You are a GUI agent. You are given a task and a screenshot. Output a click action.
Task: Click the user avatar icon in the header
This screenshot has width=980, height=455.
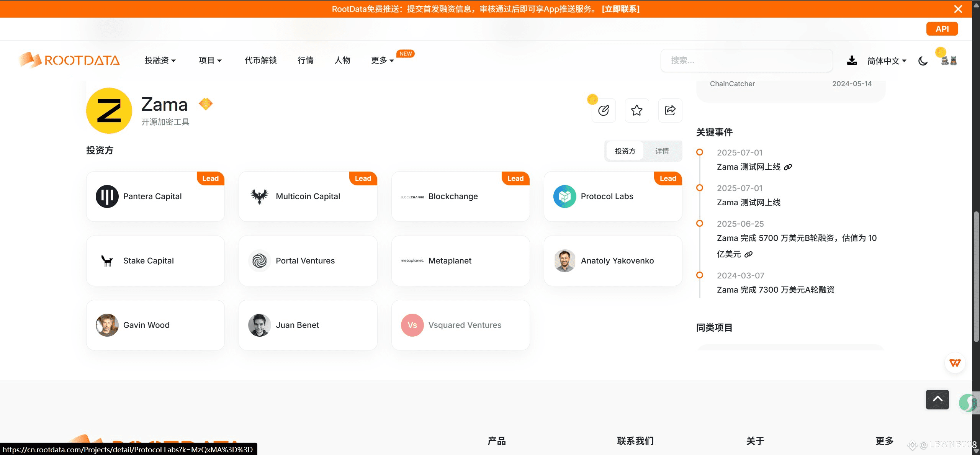tap(949, 60)
